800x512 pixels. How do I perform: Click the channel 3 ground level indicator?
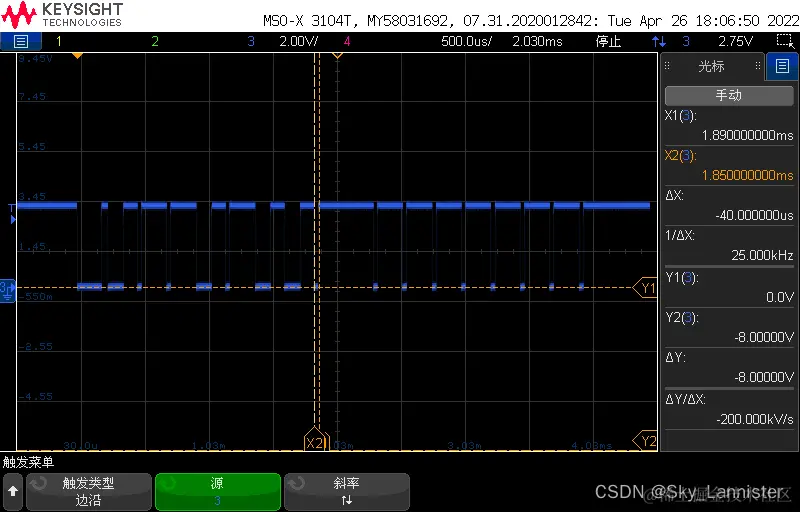7,289
